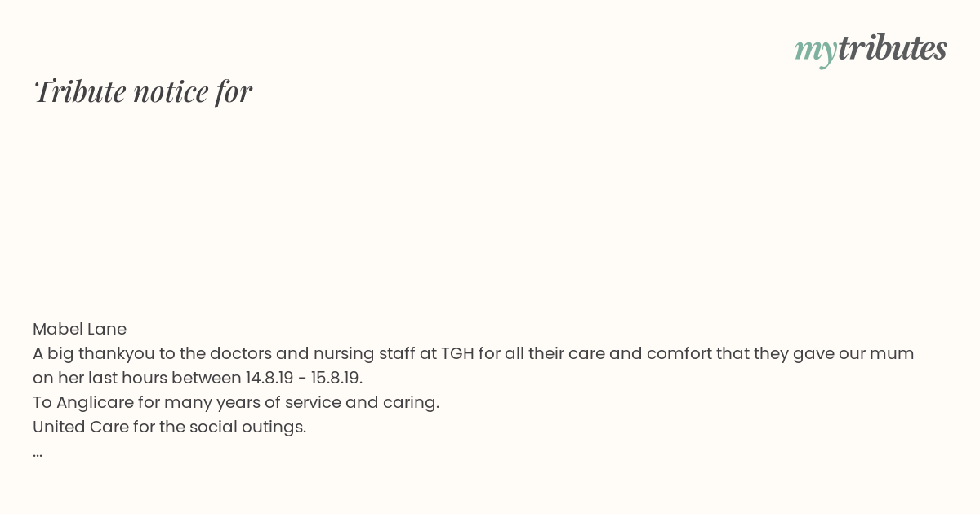This screenshot has height=514, width=980.
Task: Select the "Tribute notice for" heading
Action: pyautogui.click(x=142, y=91)
